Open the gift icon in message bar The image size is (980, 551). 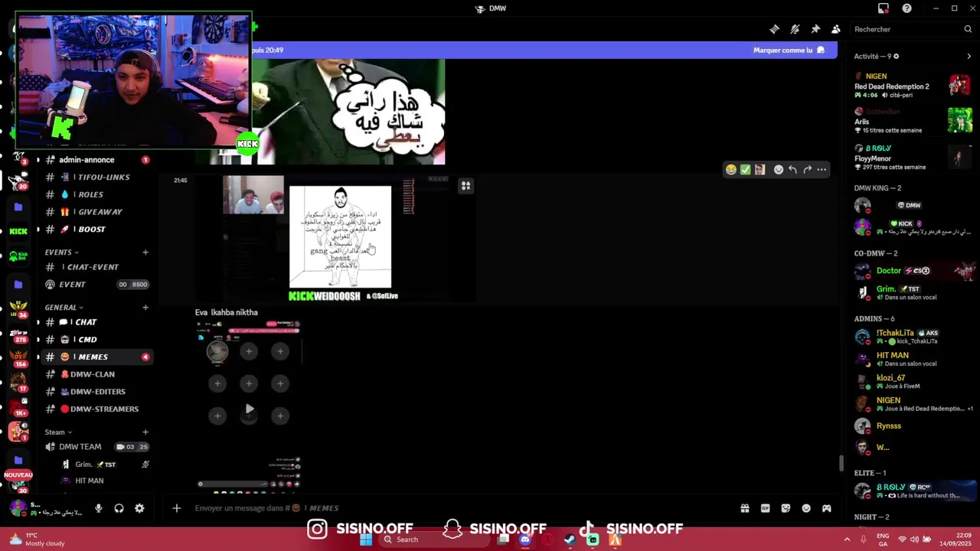pos(744,508)
